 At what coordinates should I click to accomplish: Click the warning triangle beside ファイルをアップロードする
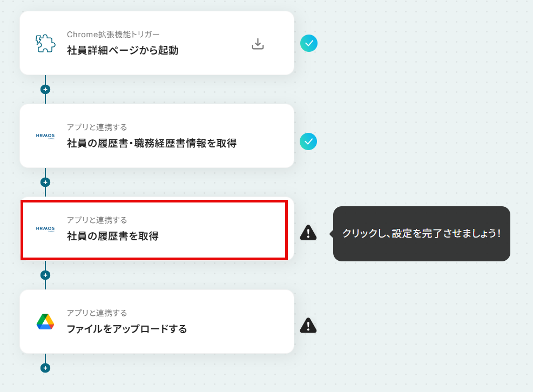coord(308,326)
